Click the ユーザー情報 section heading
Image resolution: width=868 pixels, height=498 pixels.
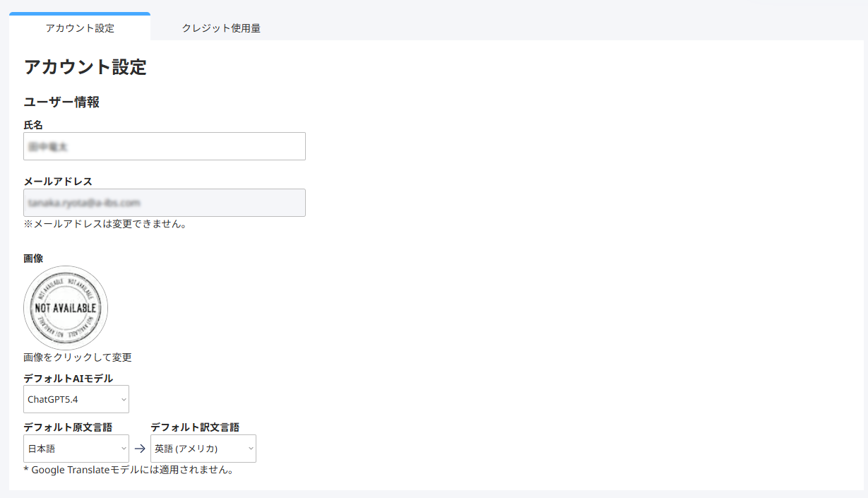61,102
